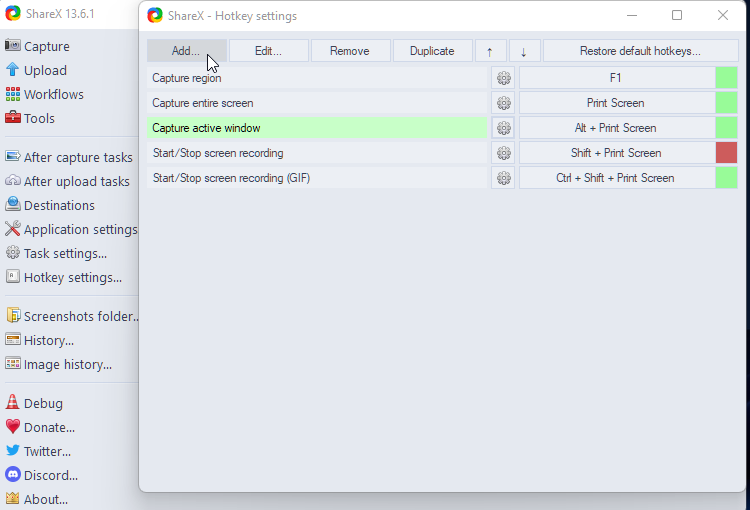Click the Edit... button
This screenshot has width=750, height=510.
(268, 51)
